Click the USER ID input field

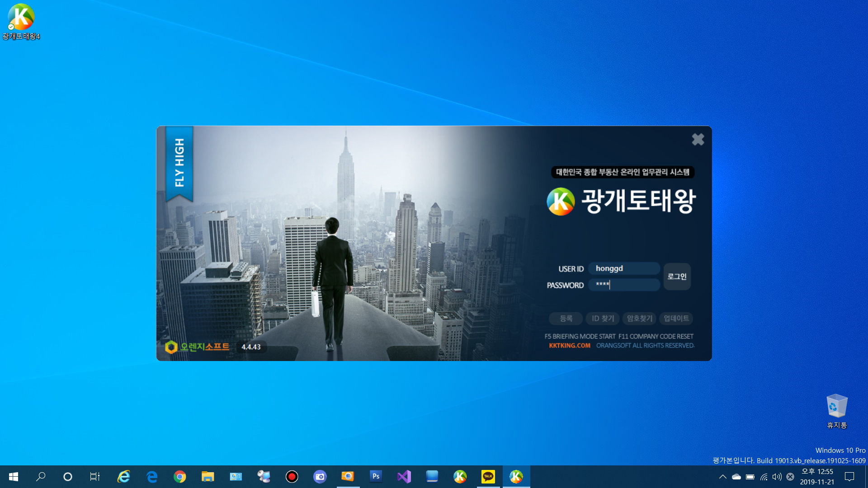point(624,268)
